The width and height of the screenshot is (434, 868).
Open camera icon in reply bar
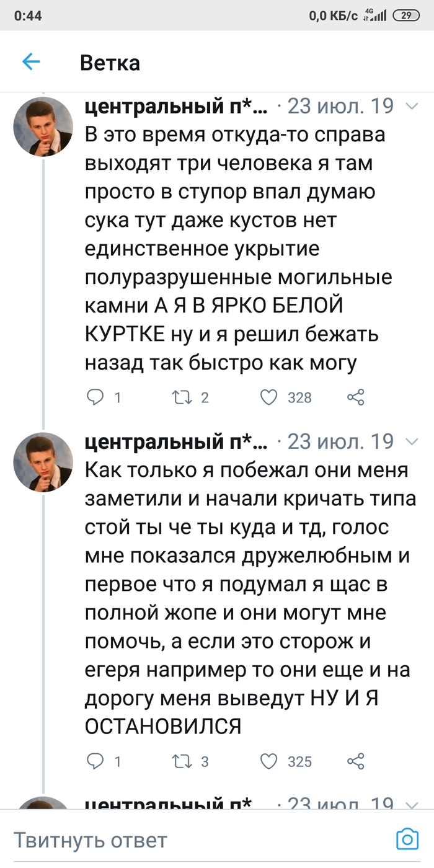tap(407, 839)
